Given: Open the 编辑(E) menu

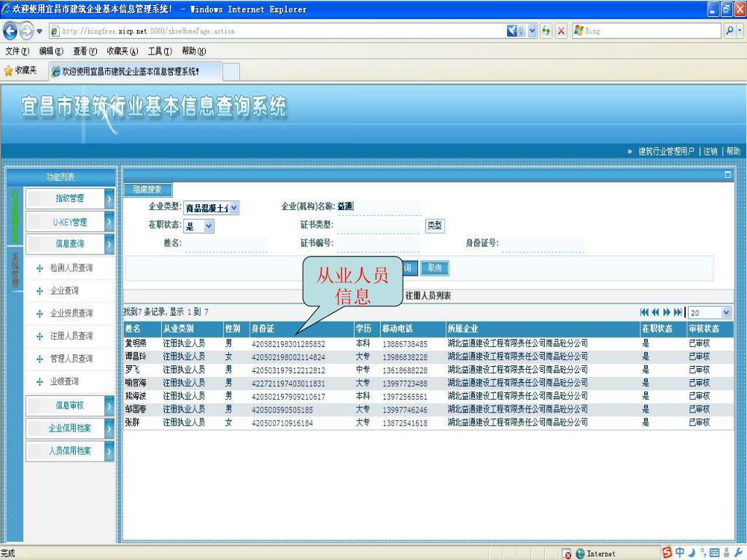Looking at the screenshot, I should coord(51,51).
